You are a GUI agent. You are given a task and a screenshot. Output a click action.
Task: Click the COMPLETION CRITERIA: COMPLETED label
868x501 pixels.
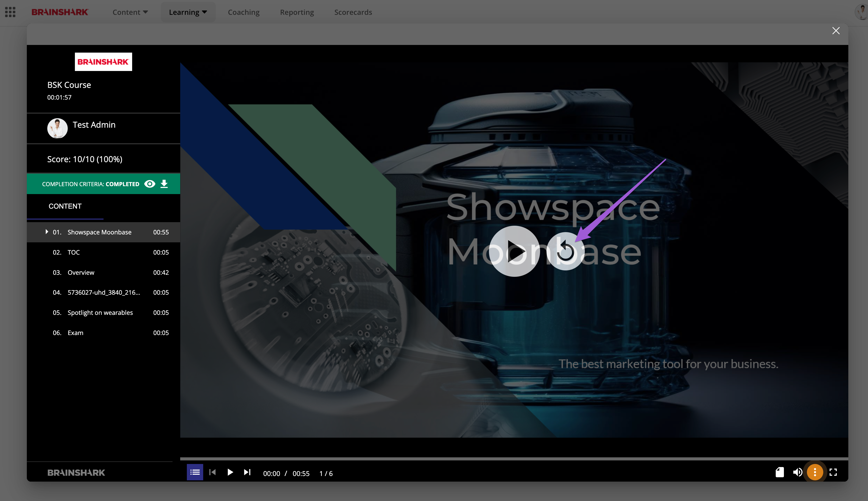(x=90, y=184)
